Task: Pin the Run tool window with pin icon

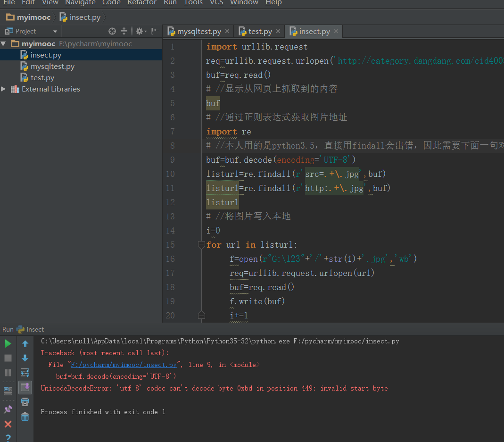Action: pyautogui.click(x=8, y=409)
